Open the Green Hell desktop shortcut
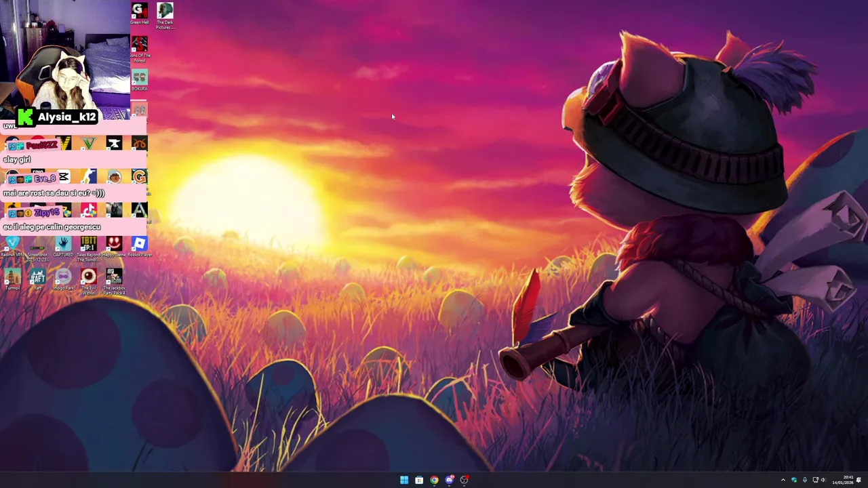Screen dimensions: 868x488 140,14
